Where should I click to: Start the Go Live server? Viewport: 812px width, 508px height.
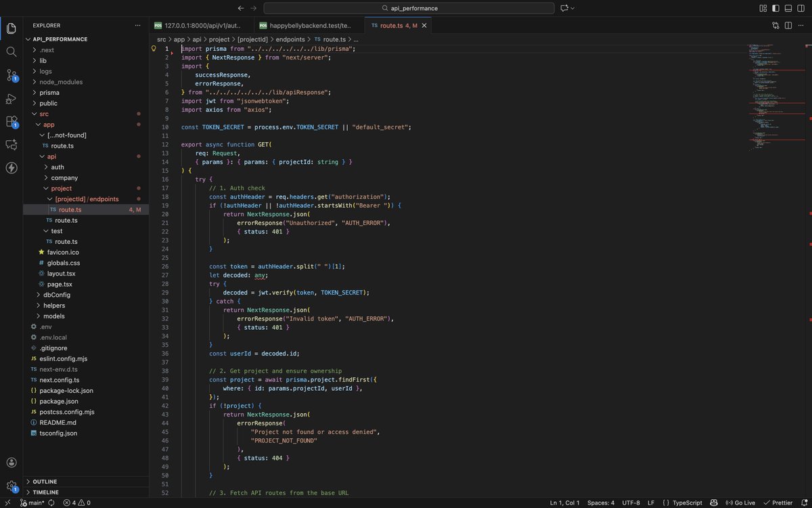tap(741, 503)
